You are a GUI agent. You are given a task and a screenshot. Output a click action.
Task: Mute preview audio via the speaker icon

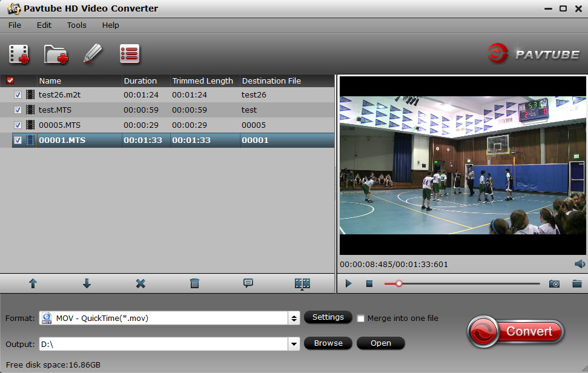coord(580,263)
